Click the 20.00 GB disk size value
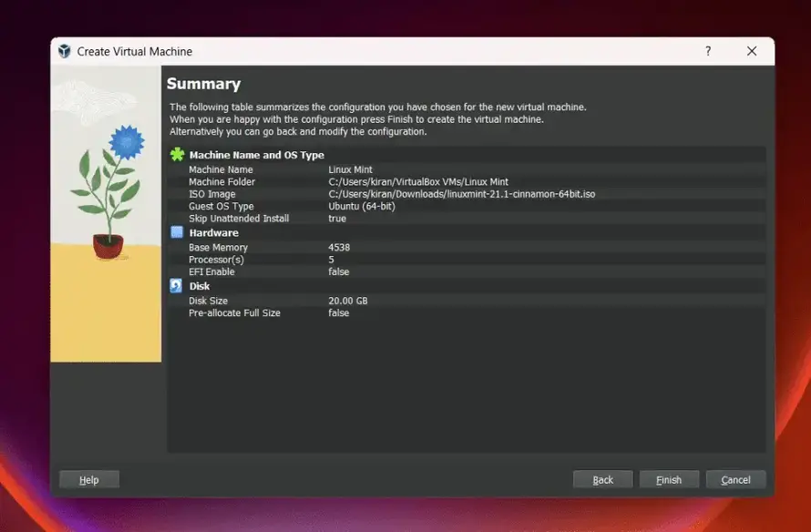This screenshot has width=811, height=532. pos(348,301)
